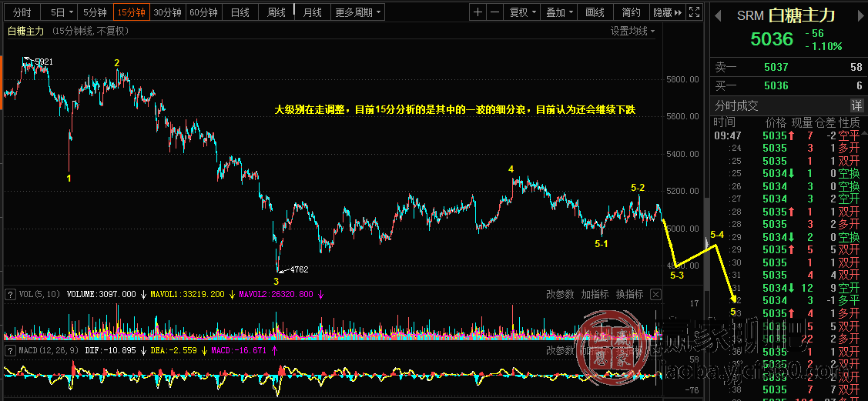Click the 现量 column header
The width and height of the screenshot is (868, 401).
(x=802, y=122)
